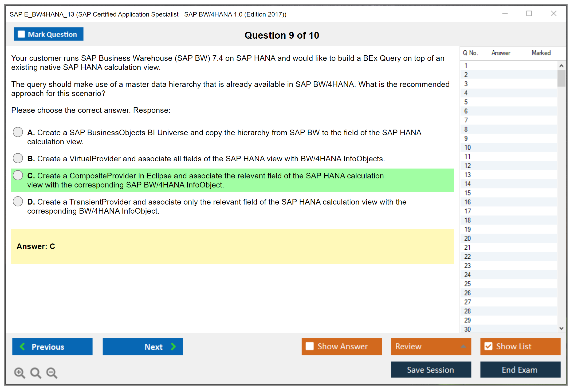
Task: Click the green left arrow on Previous
Action: tap(22, 346)
